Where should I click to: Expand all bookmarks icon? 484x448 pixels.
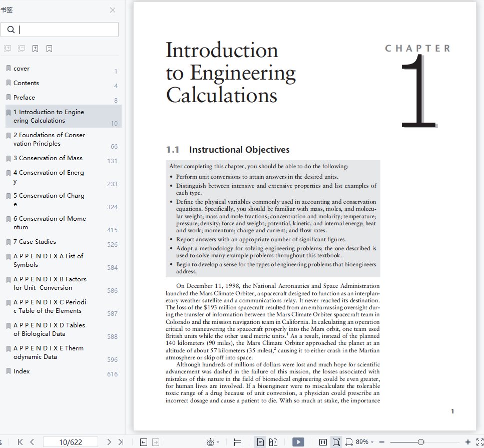tap(8, 49)
